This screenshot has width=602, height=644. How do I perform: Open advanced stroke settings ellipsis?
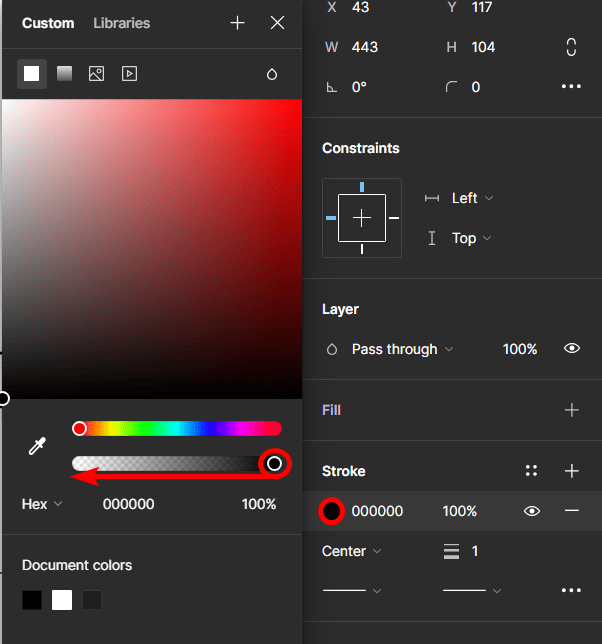pos(571,590)
